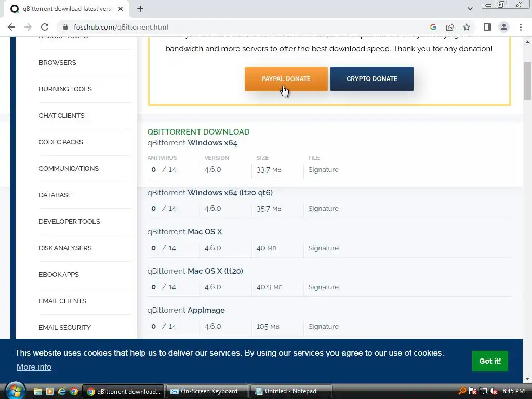Click the muted volume tray icon
The image size is (532, 399).
[x=494, y=391]
